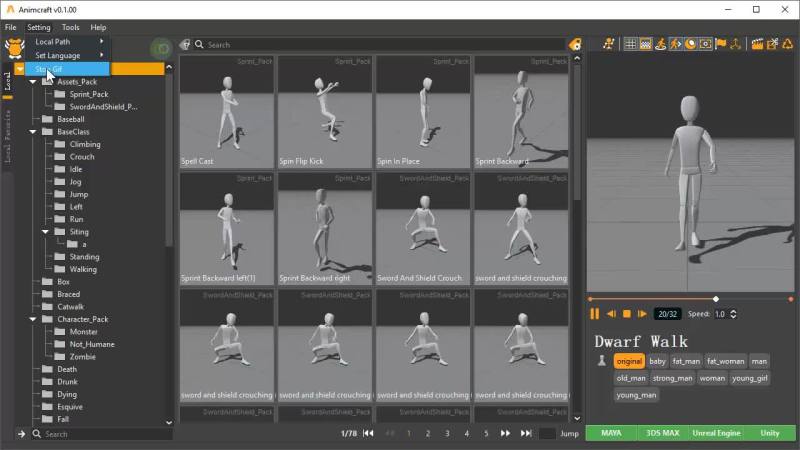Viewport: 800px width, 450px height.
Task: Open the File menu
Action: (10, 27)
